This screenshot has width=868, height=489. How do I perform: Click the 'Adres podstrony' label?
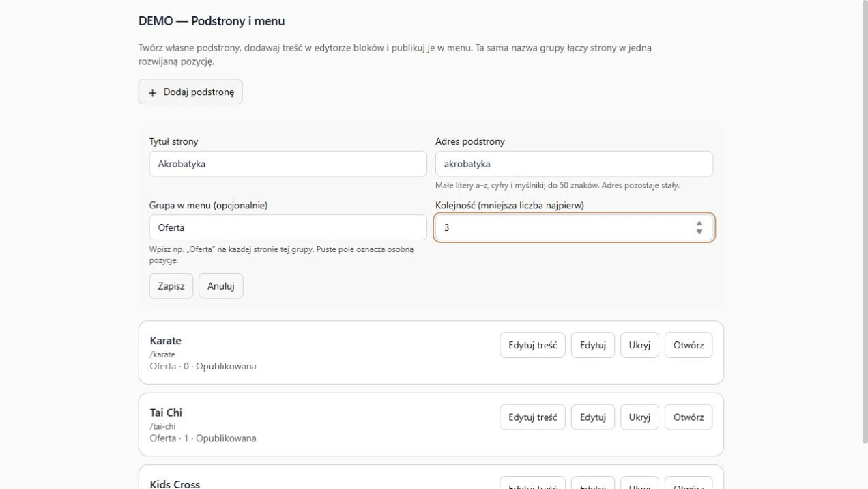(x=470, y=141)
